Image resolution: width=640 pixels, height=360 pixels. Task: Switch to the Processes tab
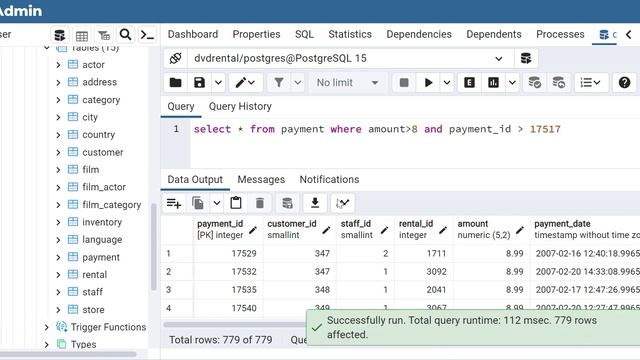(560, 34)
